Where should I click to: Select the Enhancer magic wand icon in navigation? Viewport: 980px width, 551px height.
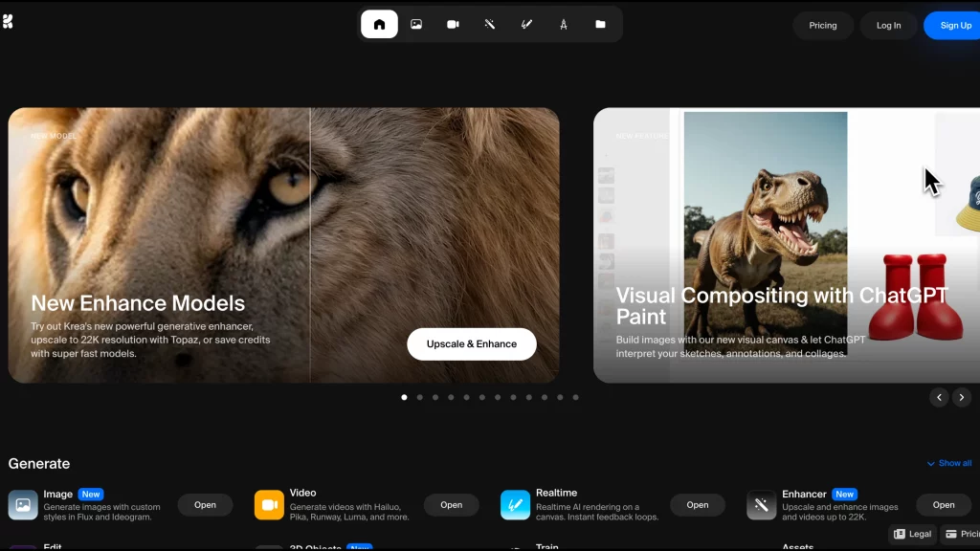coord(489,25)
